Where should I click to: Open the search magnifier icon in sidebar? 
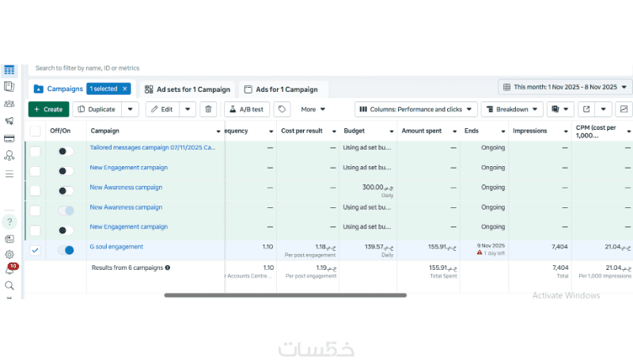click(x=9, y=286)
